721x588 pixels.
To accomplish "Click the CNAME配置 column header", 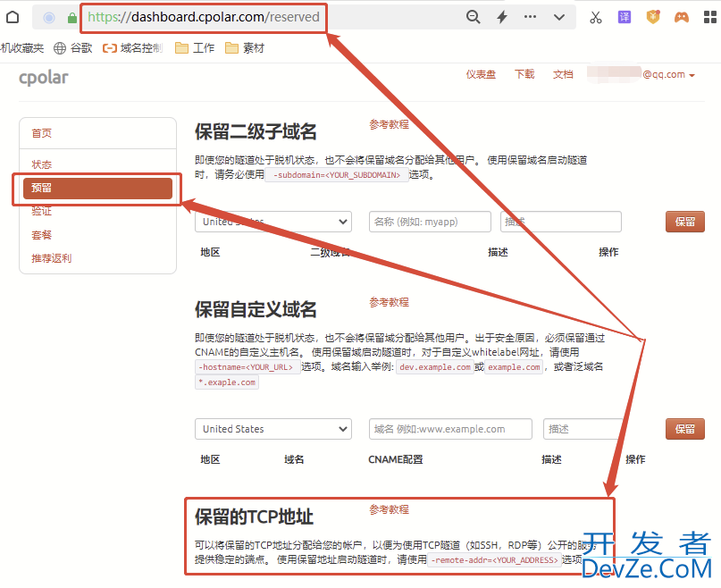I will (396, 459).
